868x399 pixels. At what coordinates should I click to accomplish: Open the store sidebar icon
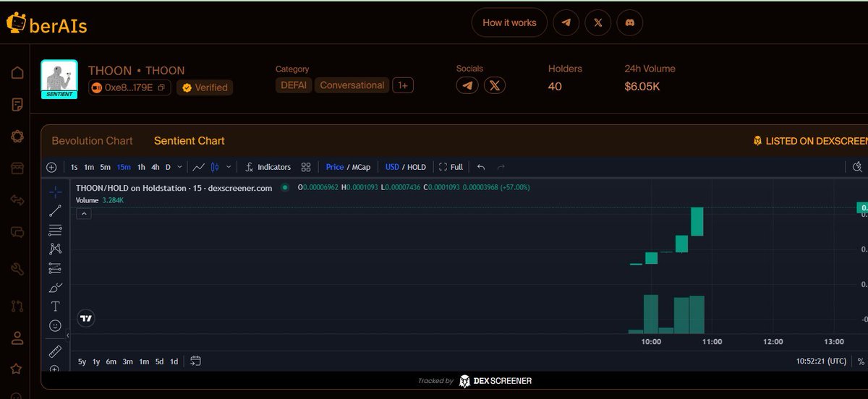point(17,168)
